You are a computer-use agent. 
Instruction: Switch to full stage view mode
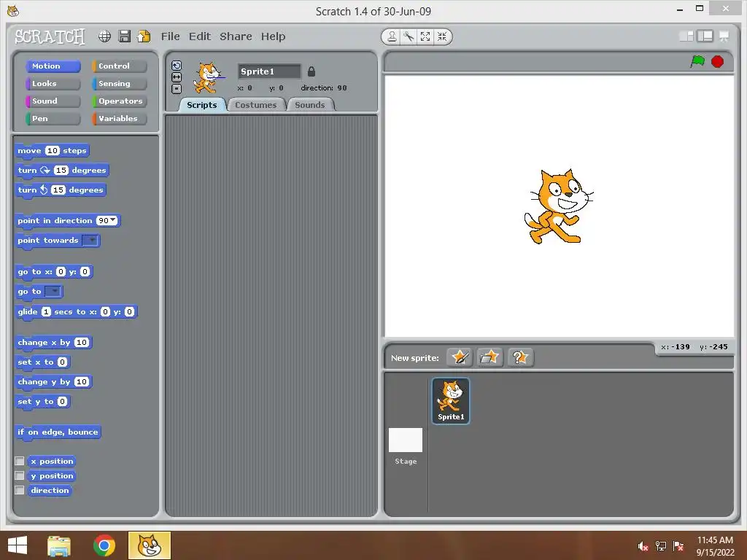pyautogui.click(x=705, y=36)
